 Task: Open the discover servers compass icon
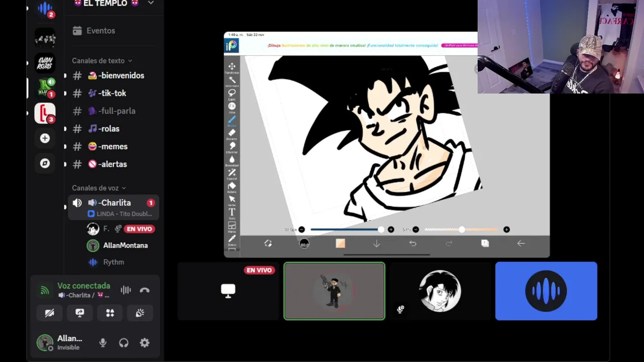click(x=45, y=163)
